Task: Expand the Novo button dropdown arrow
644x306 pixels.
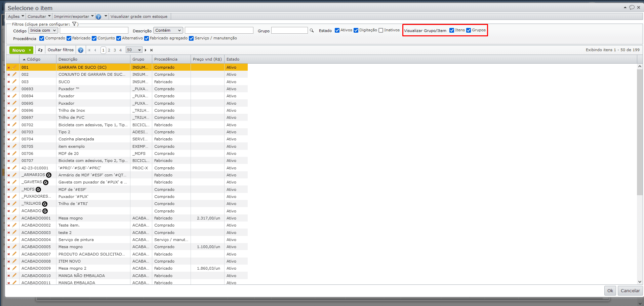Action: [30, 50]
